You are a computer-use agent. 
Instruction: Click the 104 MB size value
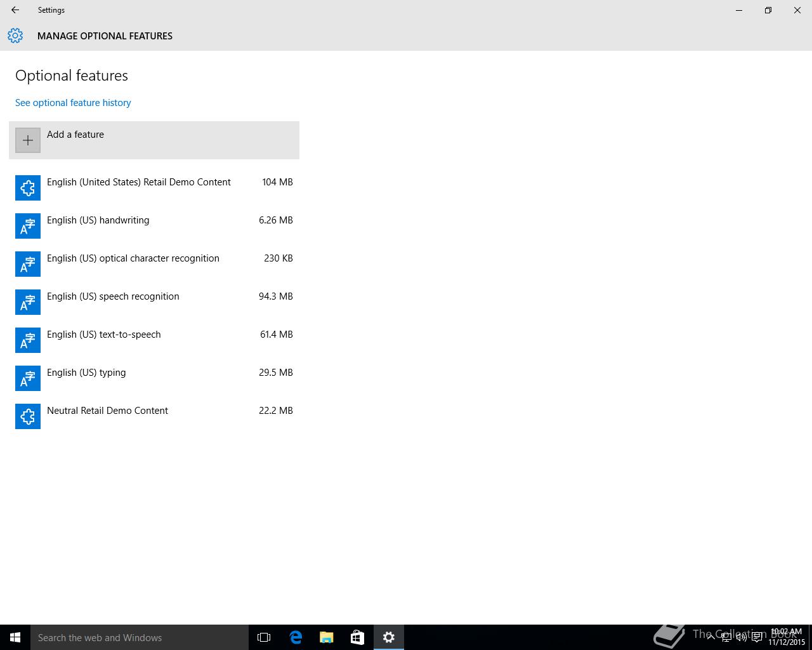tap(277, 182)
